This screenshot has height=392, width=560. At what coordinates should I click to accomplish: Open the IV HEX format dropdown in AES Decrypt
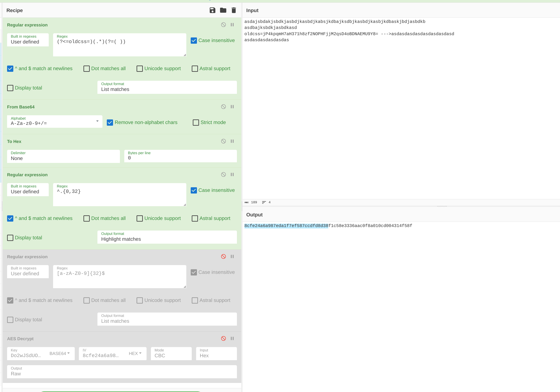(135, 354)
